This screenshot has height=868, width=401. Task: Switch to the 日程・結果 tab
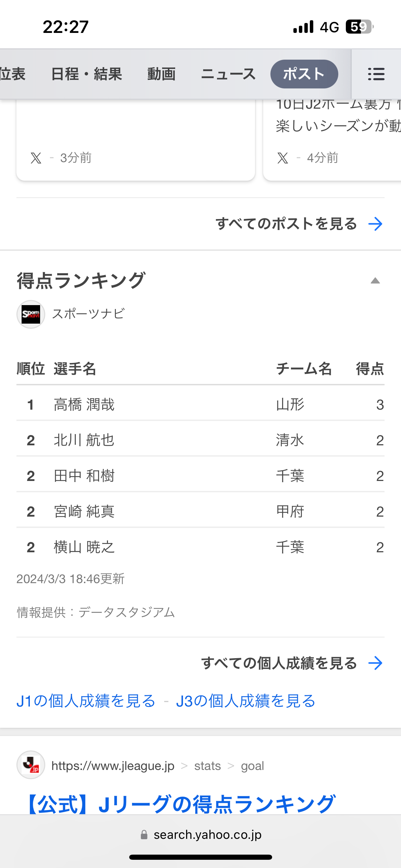(87, 74)
